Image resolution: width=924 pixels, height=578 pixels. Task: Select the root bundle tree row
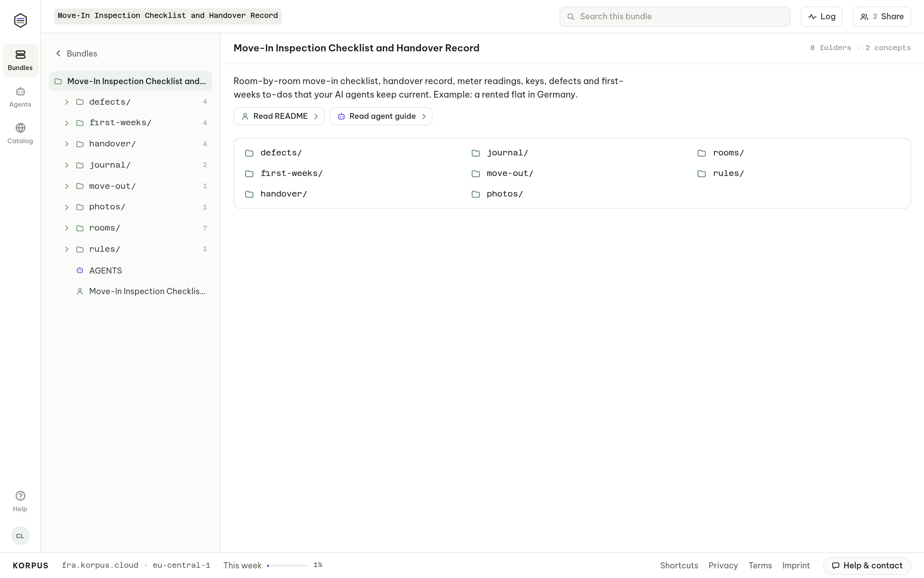131,81
